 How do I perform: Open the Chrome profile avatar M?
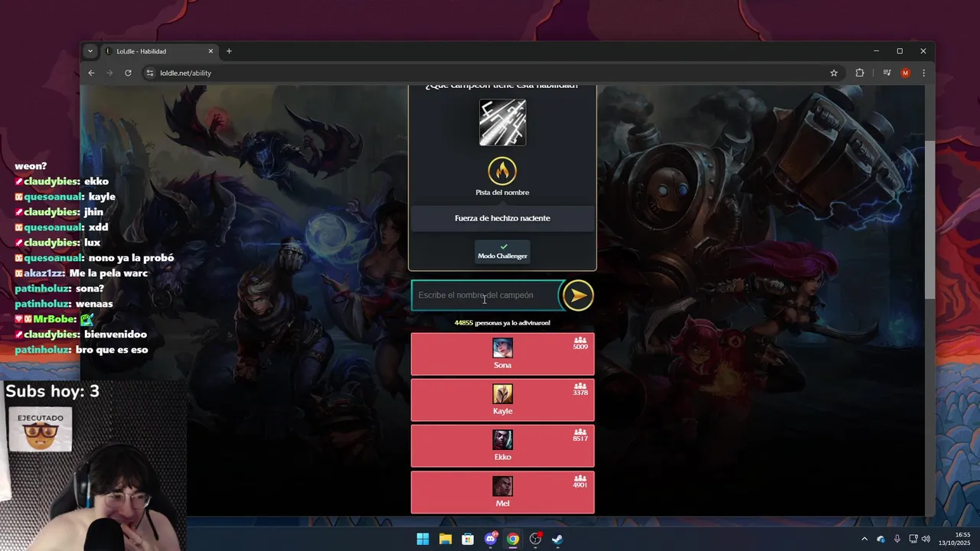(x=905, y=73)
